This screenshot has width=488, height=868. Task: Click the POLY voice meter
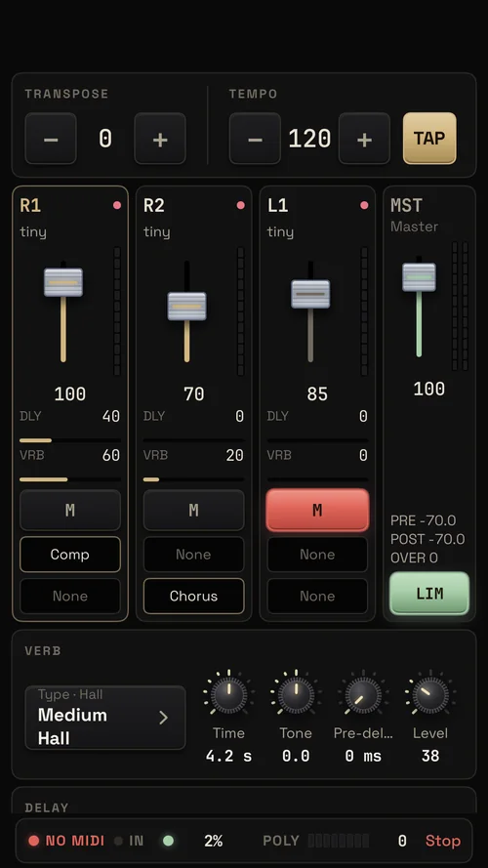click(339, 841)
